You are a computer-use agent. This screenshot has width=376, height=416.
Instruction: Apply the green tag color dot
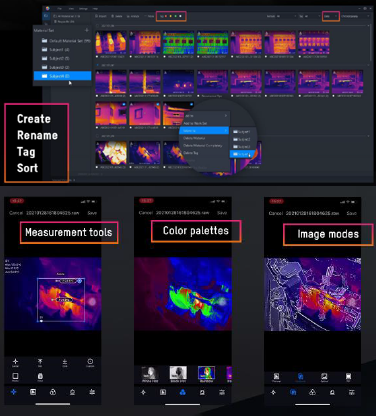pos(175,16)
